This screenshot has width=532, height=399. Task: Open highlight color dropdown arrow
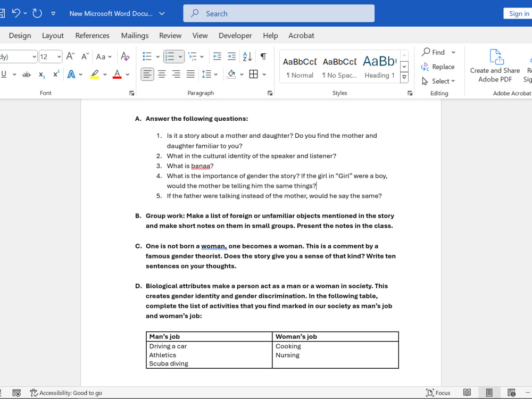[105, 74]
